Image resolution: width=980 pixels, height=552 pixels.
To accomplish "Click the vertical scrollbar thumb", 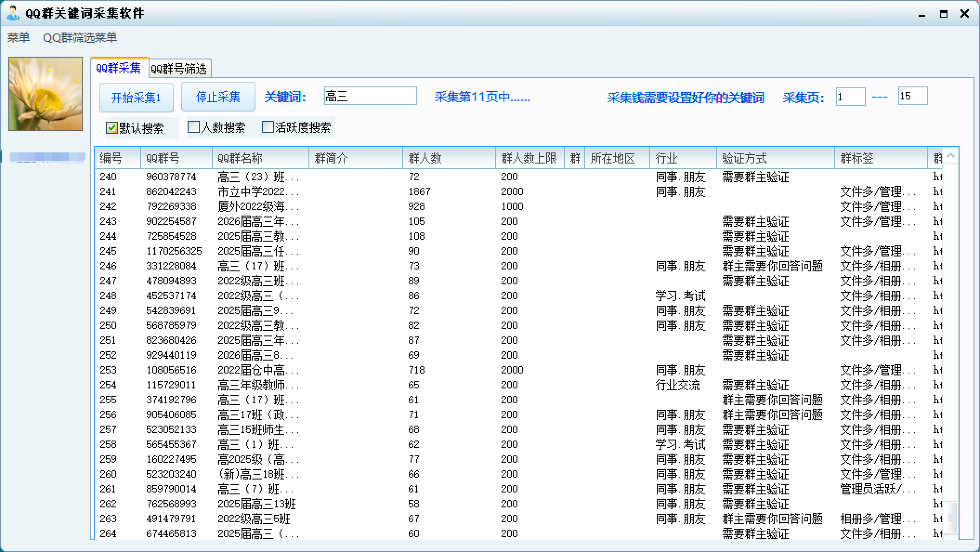I will (x=951, y=518).
